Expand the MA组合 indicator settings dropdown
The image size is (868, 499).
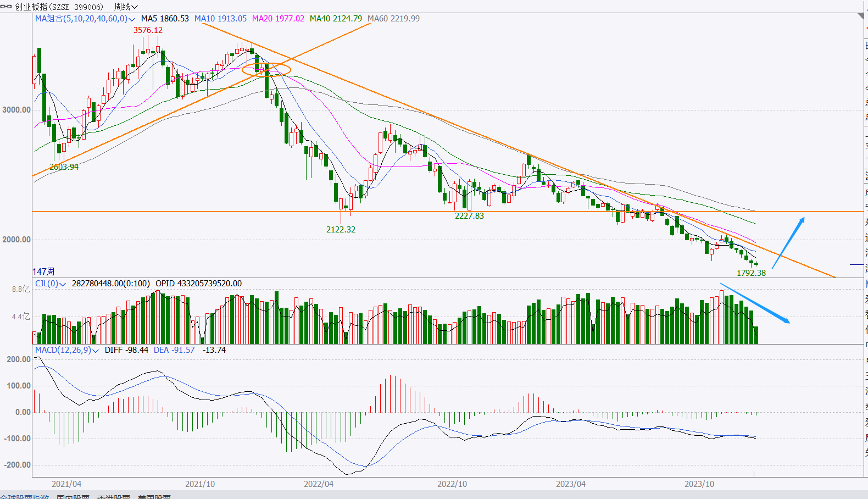pos(132,19)
